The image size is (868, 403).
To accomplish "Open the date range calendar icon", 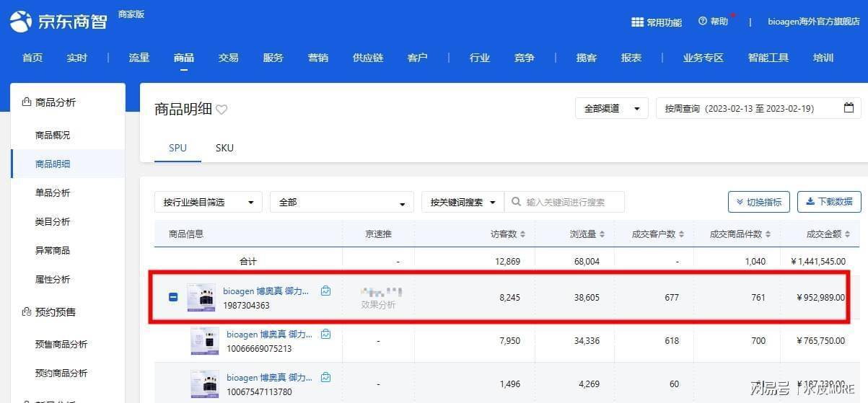I will 849,108.
